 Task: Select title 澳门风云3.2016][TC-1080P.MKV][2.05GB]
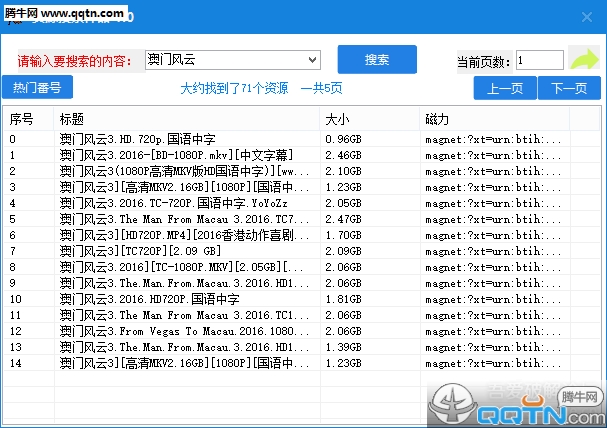click(x=181, y=267)
